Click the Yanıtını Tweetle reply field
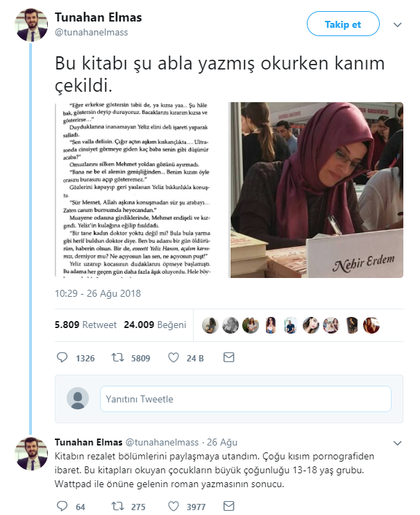Viewport: 420px width, 515px height. [246, 399]
